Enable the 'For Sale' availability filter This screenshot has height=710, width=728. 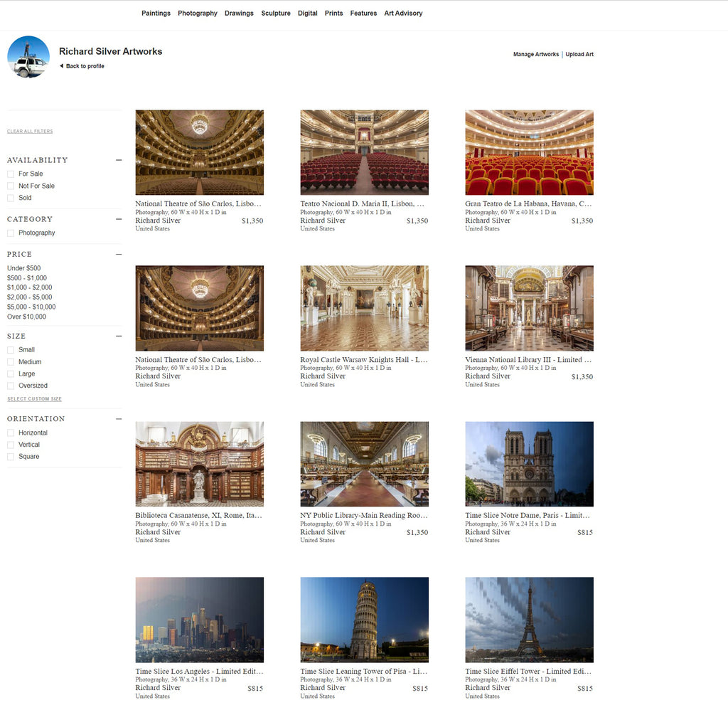coord(11,173)
